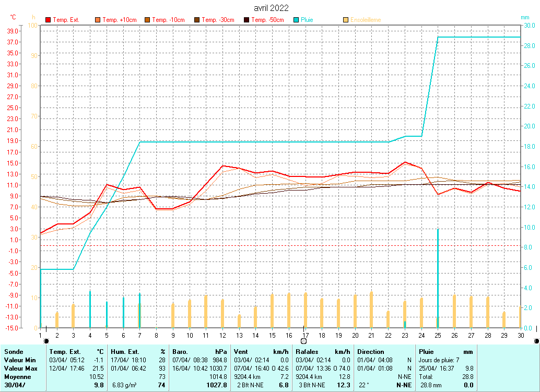Screen dimensions: 540x392
Task: Click the new moon icon below day 1
Action: coord(46,341)
